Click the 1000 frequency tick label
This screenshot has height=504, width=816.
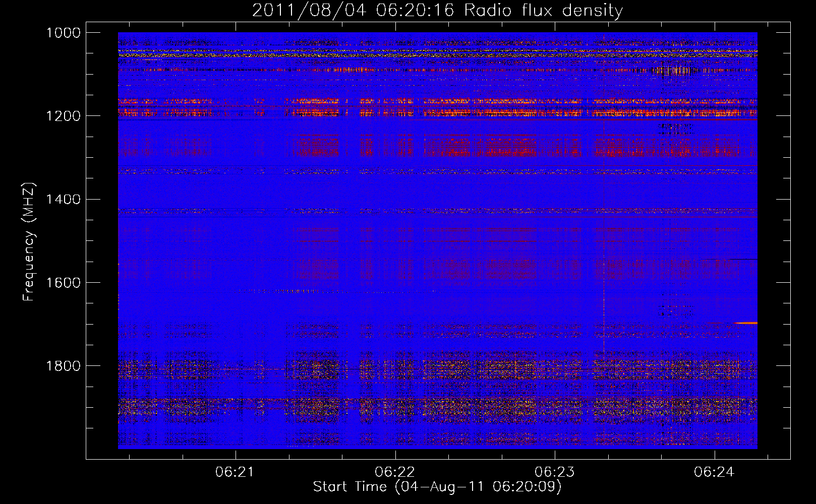(x=64, y=33)
